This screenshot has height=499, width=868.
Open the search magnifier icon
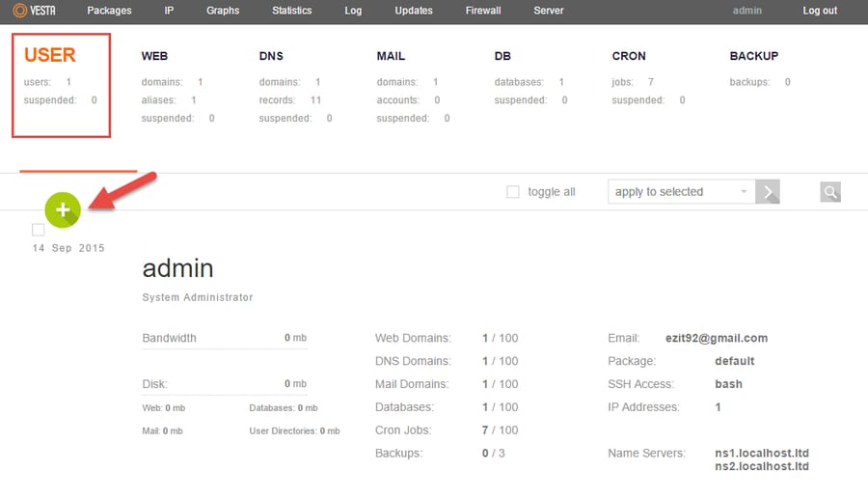point(830,192)
